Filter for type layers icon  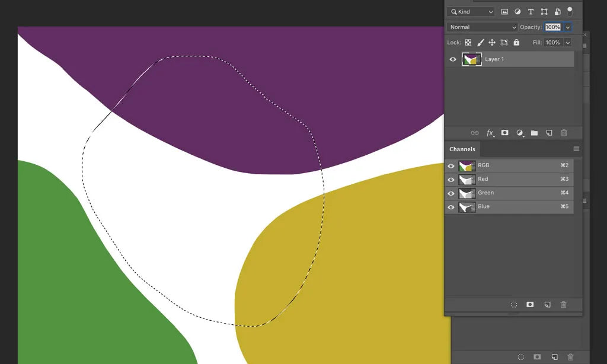tap(531, 12)
